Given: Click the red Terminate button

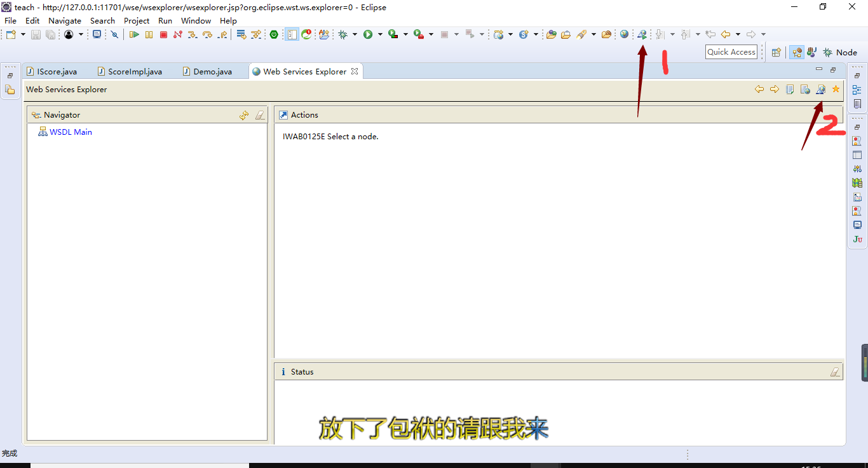Looking at the screenshot, I should pos(163,34).
